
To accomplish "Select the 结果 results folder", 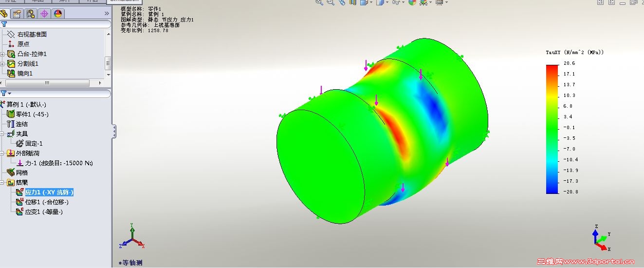I will coord(22,182).
